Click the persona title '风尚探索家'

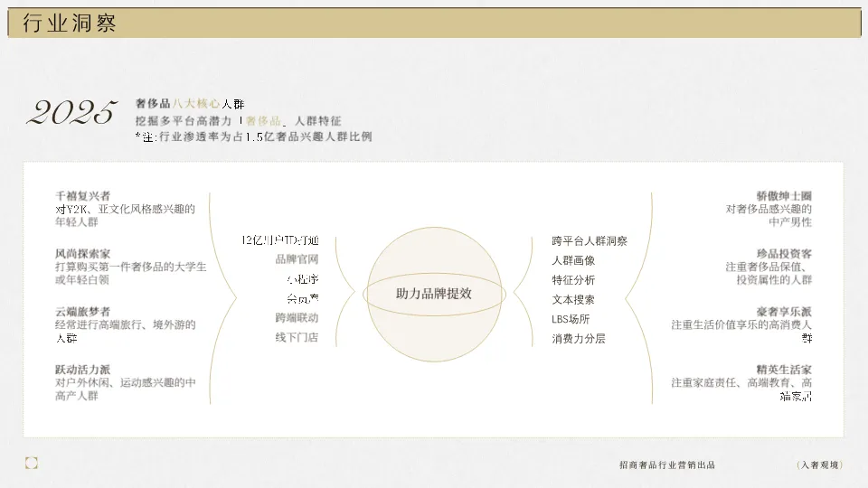(82, 254)
